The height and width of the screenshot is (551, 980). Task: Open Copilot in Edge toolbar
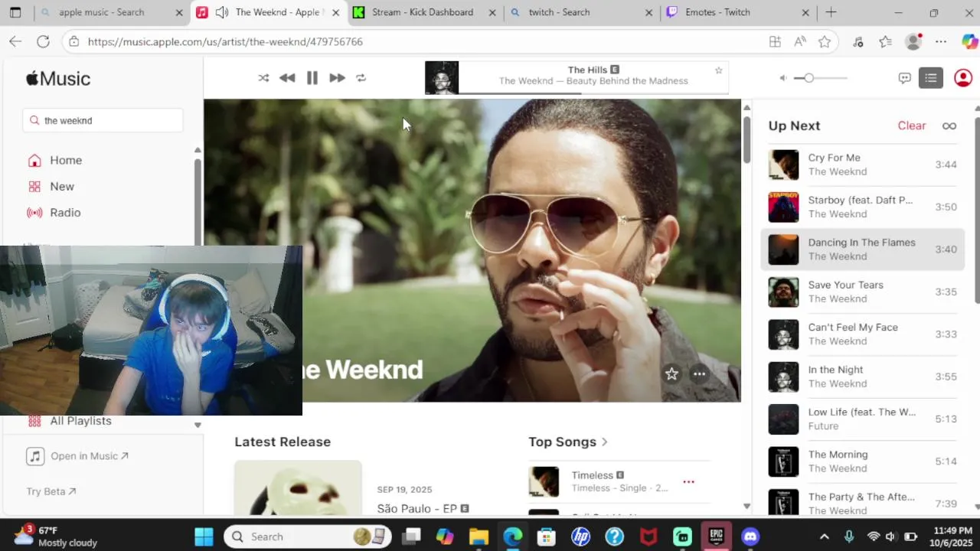click(x=969, y=42)
